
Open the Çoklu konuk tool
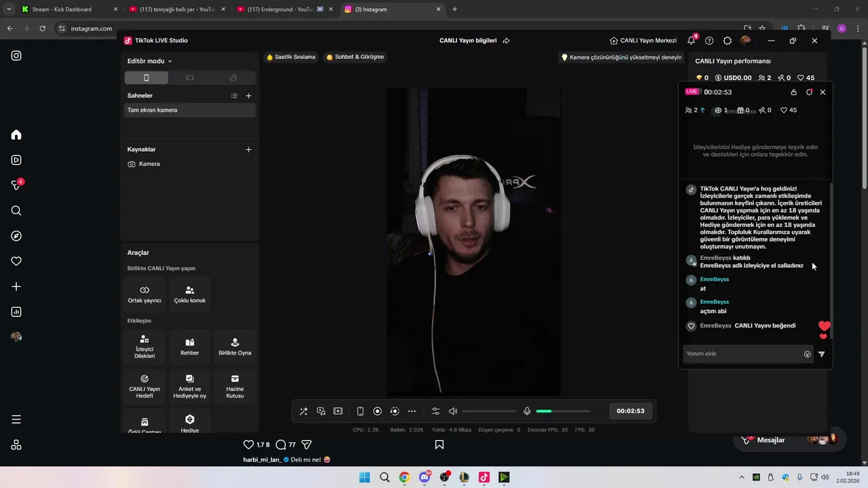pos(190,294)
